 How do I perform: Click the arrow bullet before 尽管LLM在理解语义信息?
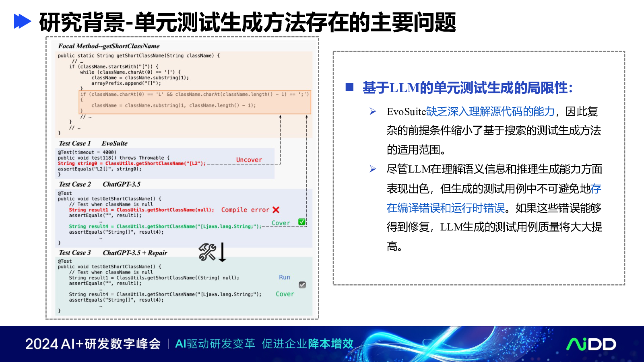[x=373, y=169]
